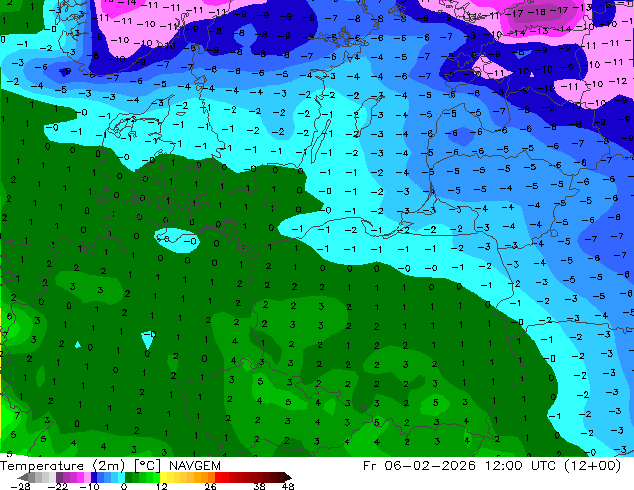Click the bright red legend swatch at twenty-six
This screenshot has height=490, width=634.
pos(218,477)
